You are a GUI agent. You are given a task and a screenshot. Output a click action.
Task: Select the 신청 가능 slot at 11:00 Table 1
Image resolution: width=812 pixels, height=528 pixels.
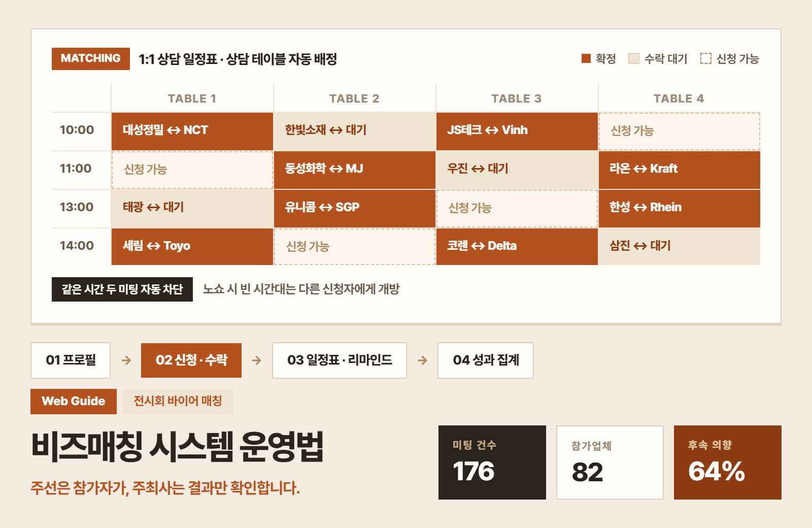click(x=192, y=170)
